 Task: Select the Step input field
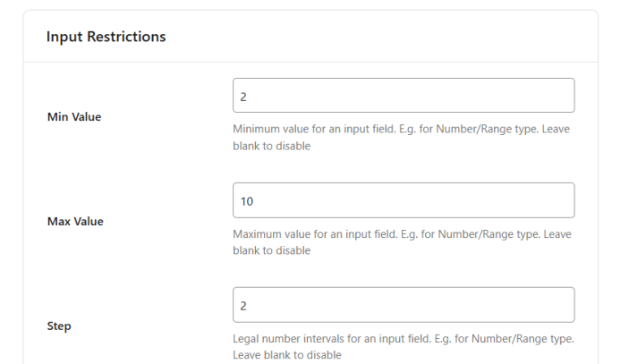(x=403, y=305)
